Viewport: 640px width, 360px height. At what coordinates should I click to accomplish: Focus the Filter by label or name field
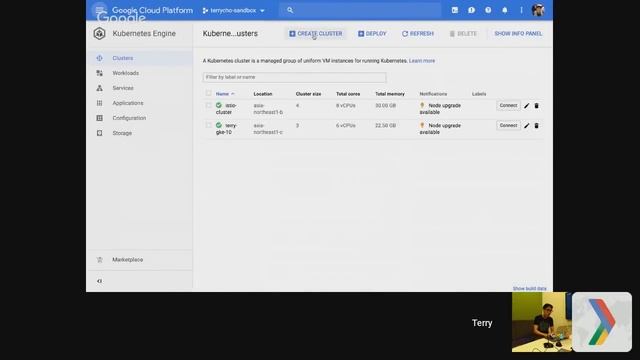click(294, 77)
